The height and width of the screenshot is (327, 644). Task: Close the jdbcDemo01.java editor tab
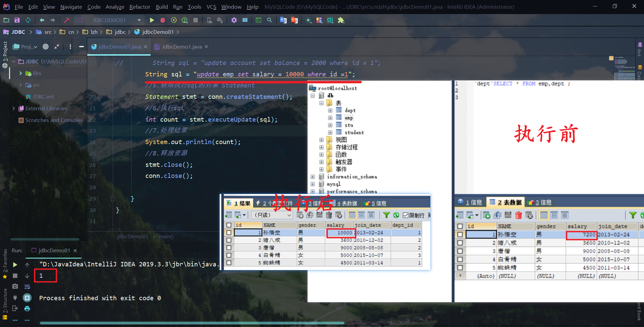tap(146, 47)
